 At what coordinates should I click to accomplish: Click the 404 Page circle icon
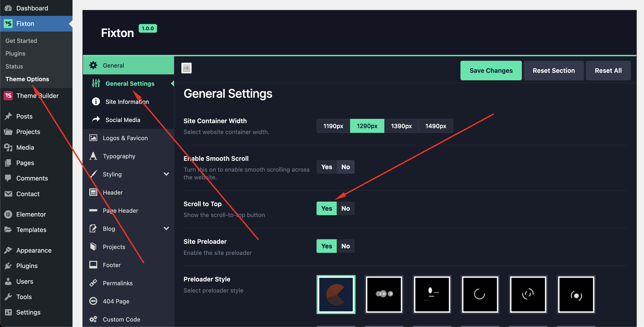(93, 301)
